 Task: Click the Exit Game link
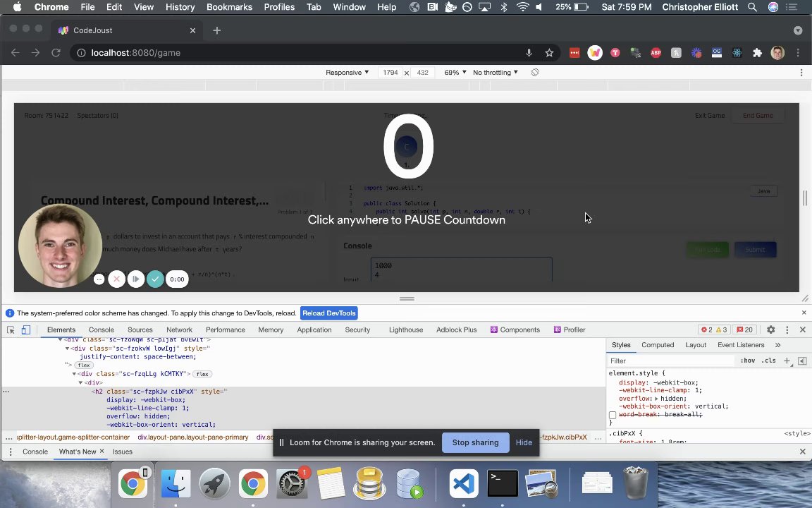tap(710, 116)
